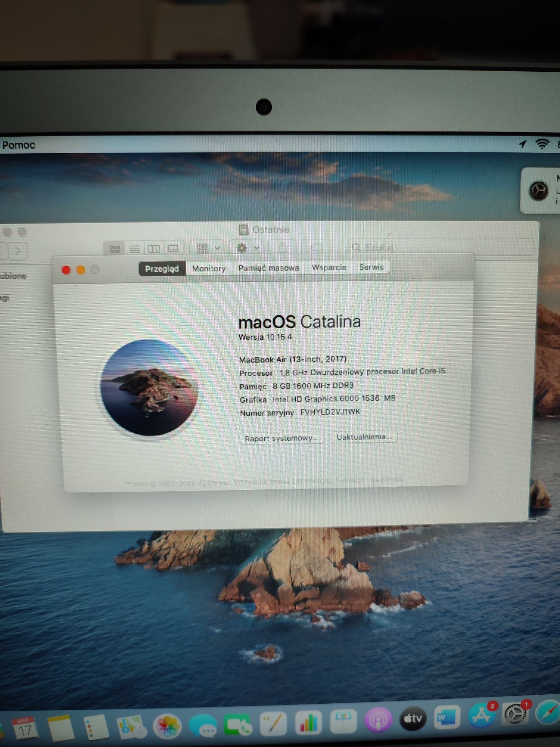This screenshot has width=560, height=747.
Task: Switch Finder to column view
Action: click(154, 248)
